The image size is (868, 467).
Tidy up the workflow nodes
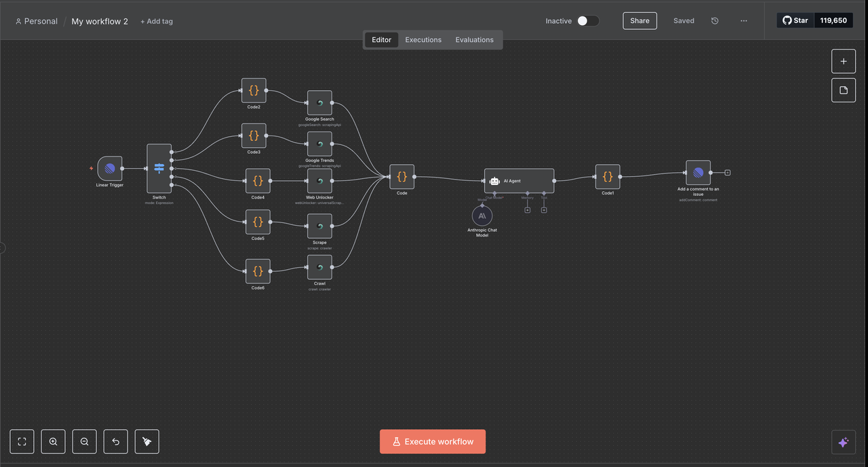tap(146, 441)
